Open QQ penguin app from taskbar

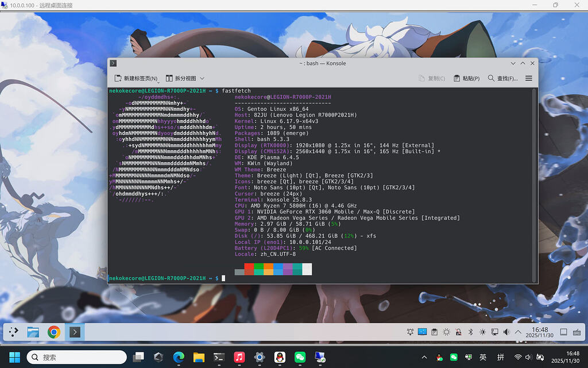tap(280, 357)
